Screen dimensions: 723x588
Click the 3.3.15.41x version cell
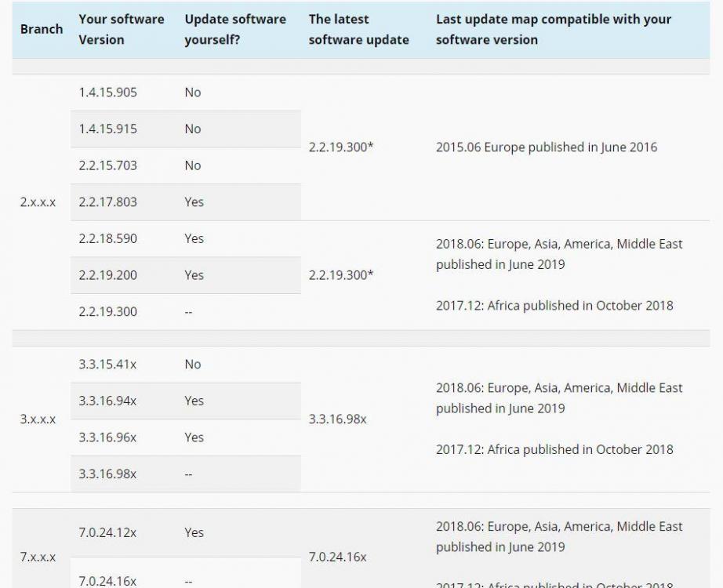tap(107, 365)
